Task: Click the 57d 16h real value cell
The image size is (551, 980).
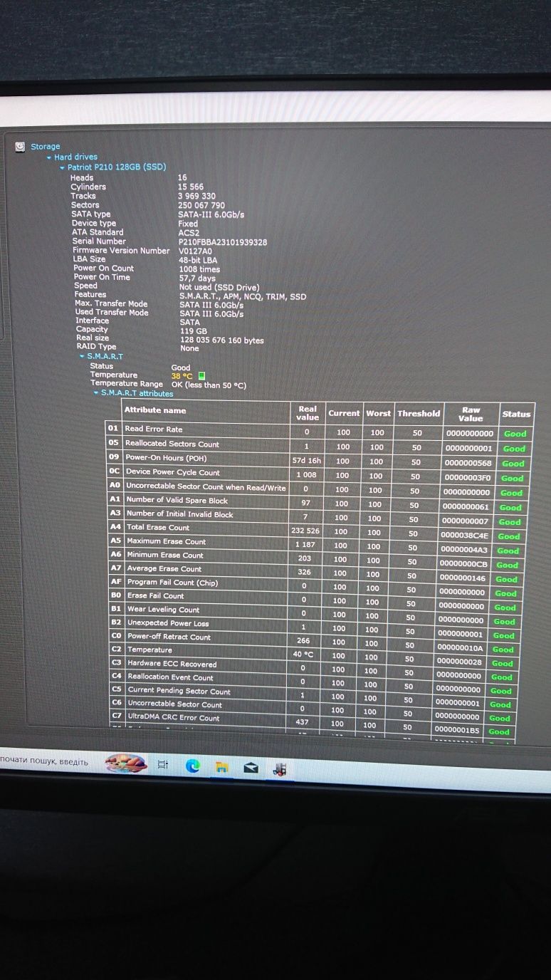Action: [x=307, y=461]
